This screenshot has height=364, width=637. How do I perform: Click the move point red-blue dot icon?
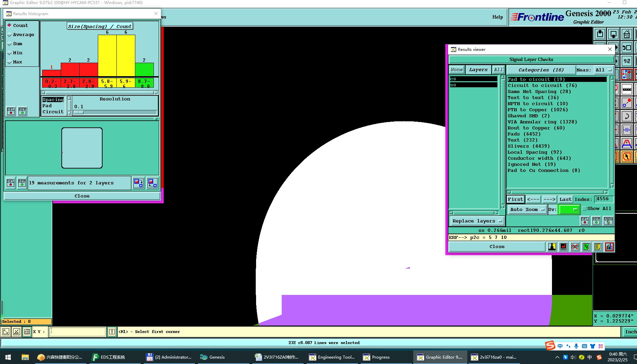627,103
